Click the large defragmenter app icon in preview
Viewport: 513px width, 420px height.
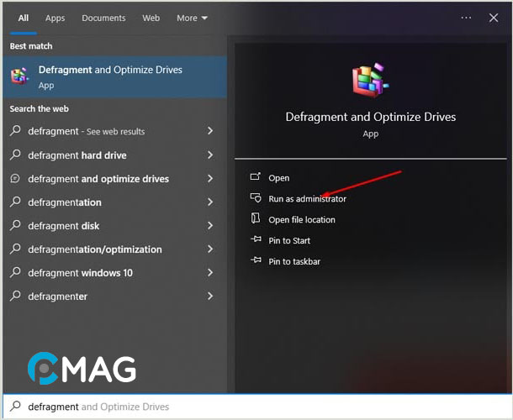370,80
